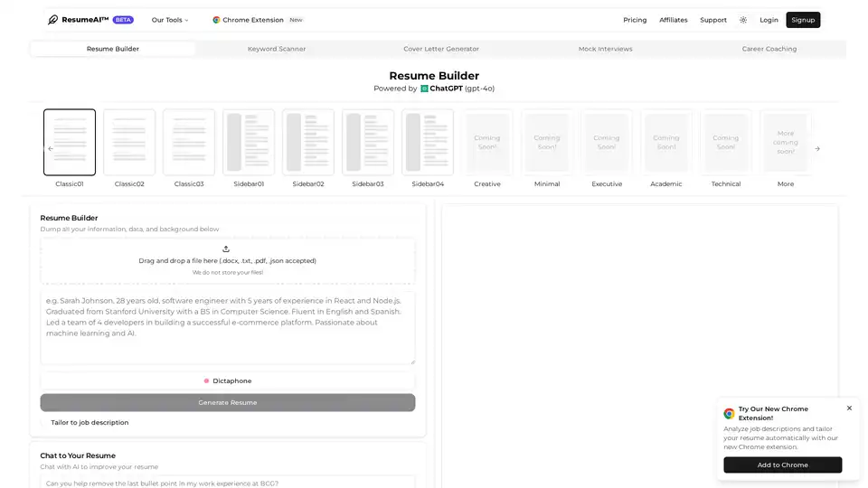This screenshot has width=868, height=488.
Task: Expand the Our Tools dropdown
Action: pyautogui.click(x=170, y=20)
